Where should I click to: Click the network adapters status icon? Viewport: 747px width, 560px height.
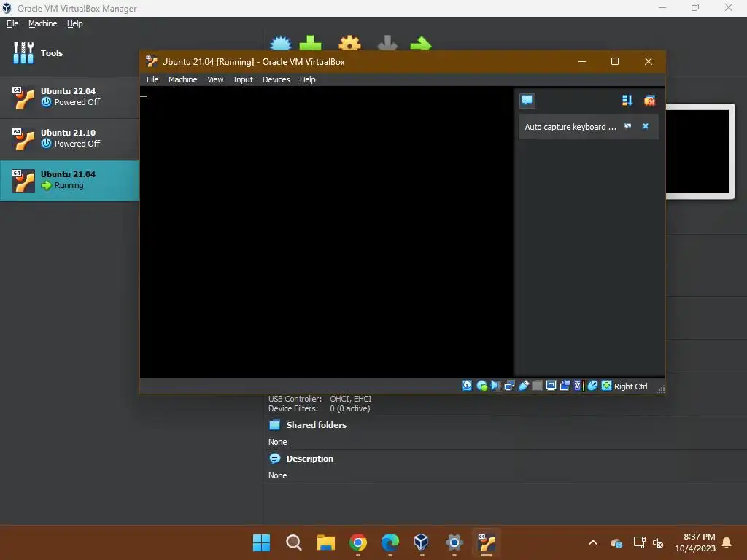coord(509,386)
